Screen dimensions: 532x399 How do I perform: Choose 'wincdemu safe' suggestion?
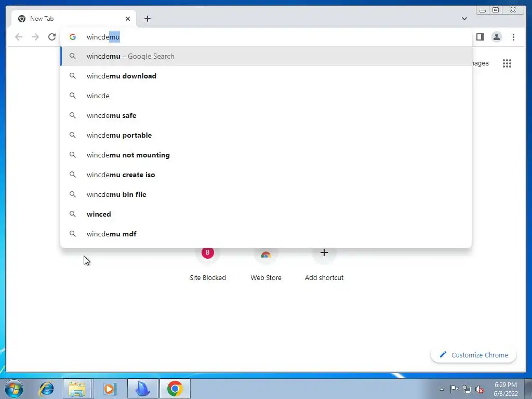pyautogui.click(x=266, y=115)
